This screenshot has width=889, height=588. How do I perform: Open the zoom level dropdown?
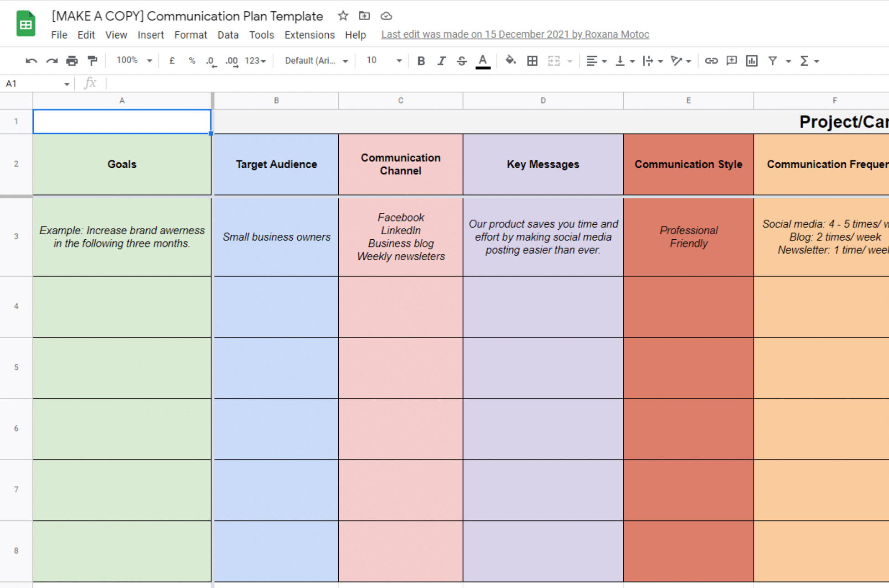click(133, 60)
